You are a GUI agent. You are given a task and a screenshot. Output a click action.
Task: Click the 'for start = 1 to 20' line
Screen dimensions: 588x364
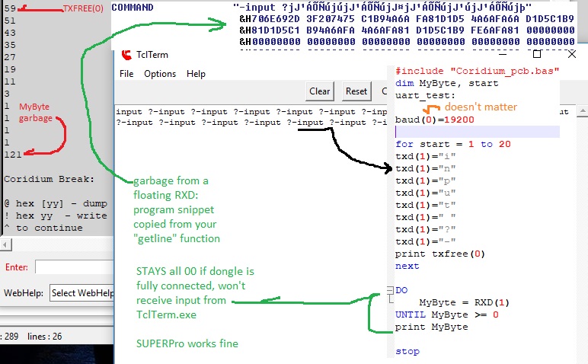[452, 145]
